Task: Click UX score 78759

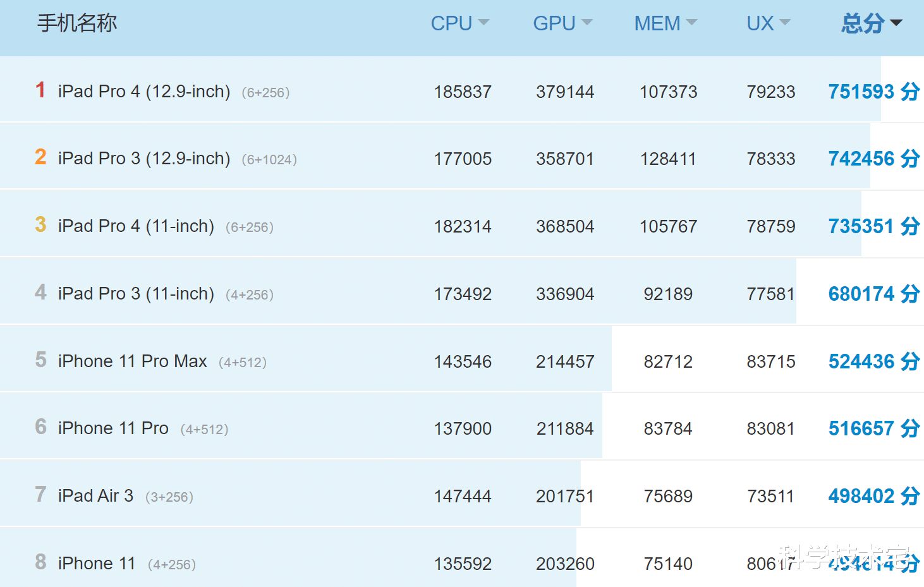Action: pyautogui.click(x=771, y=227)
